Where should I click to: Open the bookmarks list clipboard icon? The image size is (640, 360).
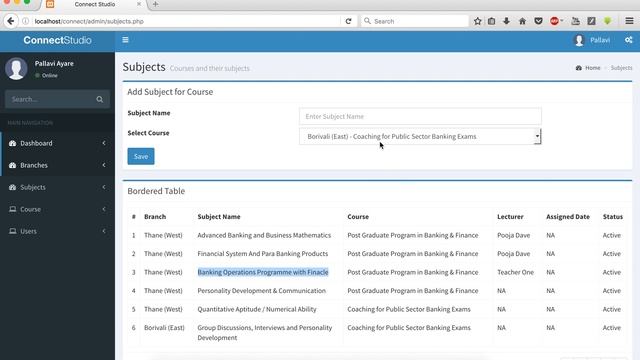click(x=491, y=21)
